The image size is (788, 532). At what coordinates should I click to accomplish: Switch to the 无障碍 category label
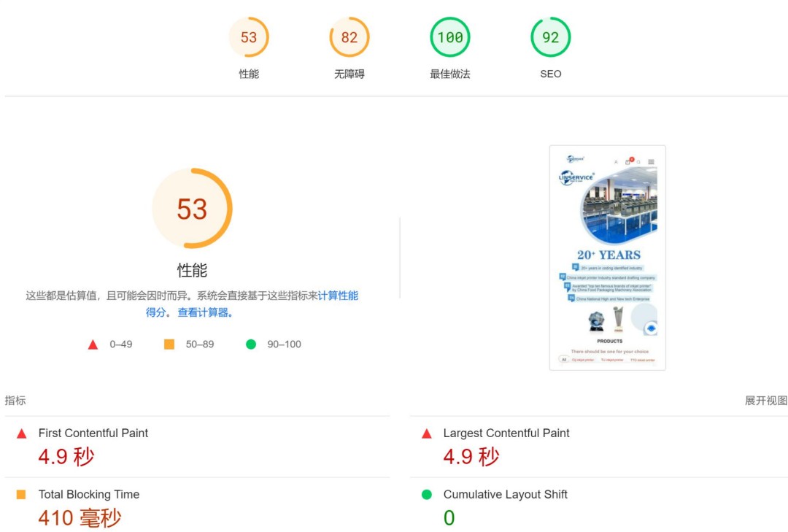(349, 74)
